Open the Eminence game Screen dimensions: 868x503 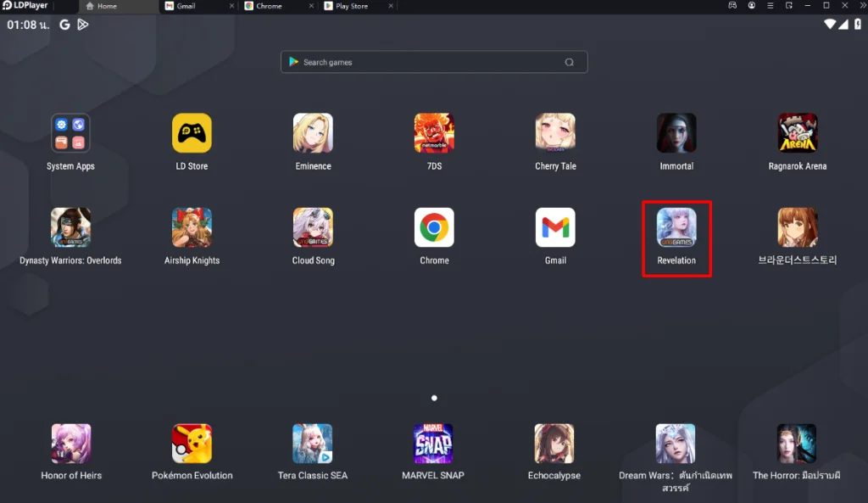(x=313, y=133)
